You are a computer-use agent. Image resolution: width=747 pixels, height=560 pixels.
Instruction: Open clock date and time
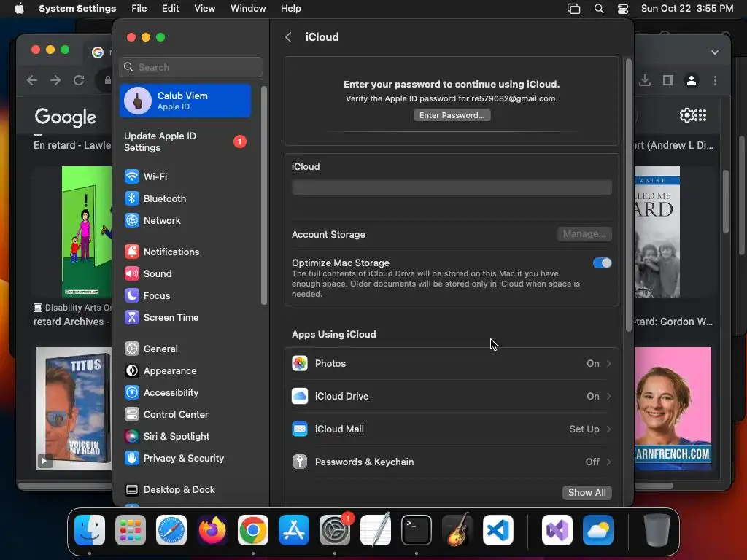click(686, 9)
